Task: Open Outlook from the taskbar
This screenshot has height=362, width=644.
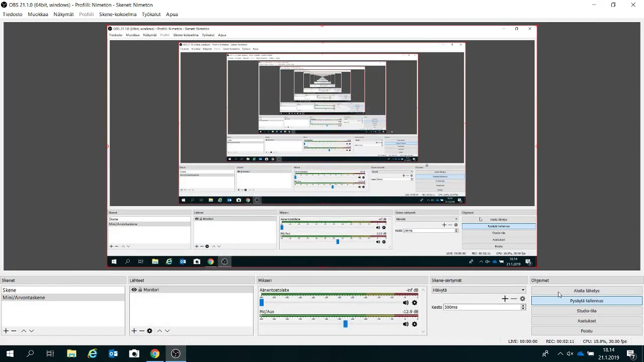Action: 113,353
